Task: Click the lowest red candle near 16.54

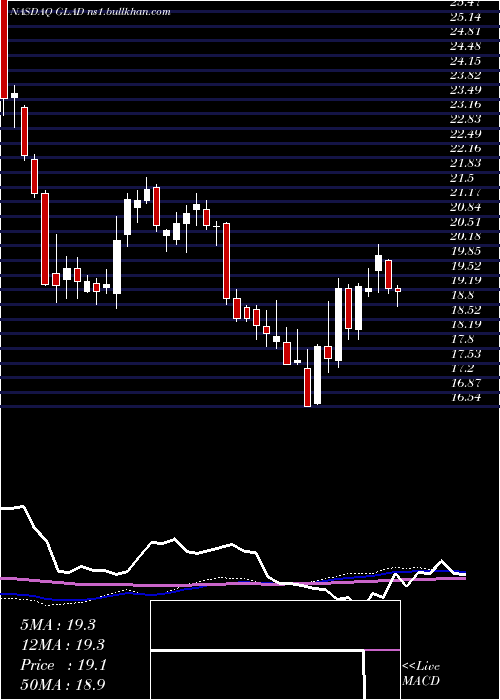Action: click(x=308, y=387)
